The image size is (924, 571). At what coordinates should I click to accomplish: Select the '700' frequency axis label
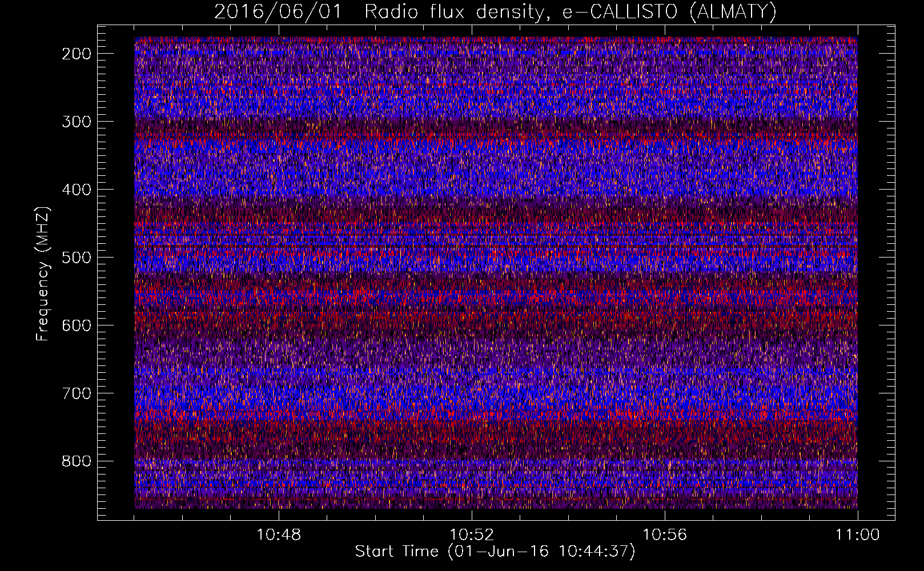[x=76, y=394]
